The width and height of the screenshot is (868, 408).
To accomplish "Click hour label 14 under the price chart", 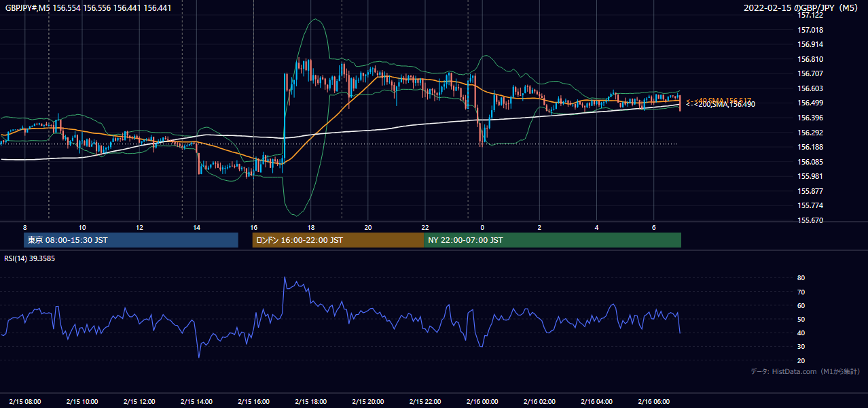I will click(196, 227).
